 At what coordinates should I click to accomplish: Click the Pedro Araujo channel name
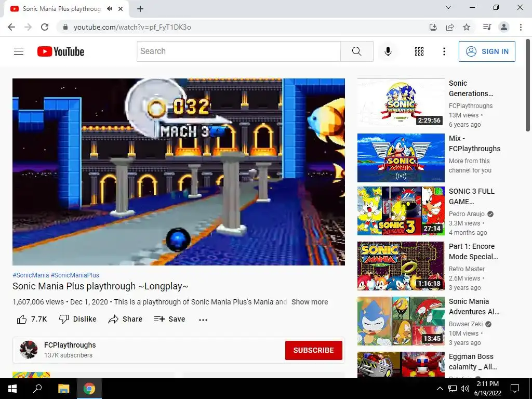click(x=467, y=214)
